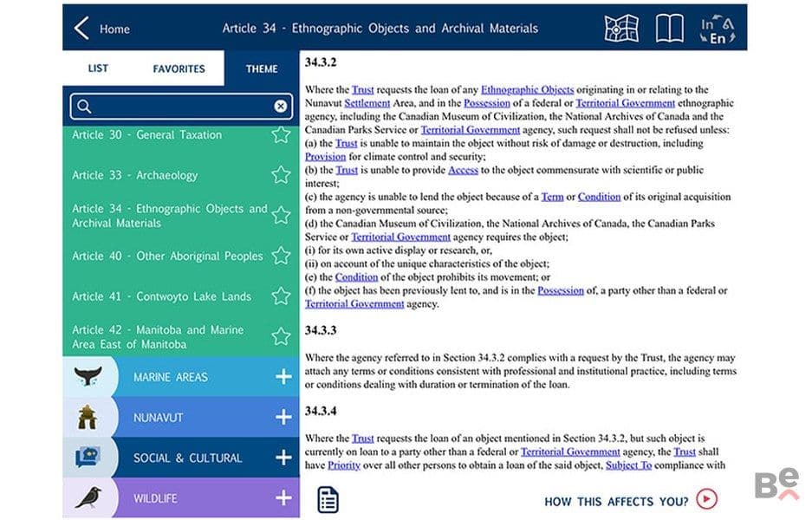The image size is (812, 520).
Task: Click the magnifier search icon
Action: tap(84, 107)
